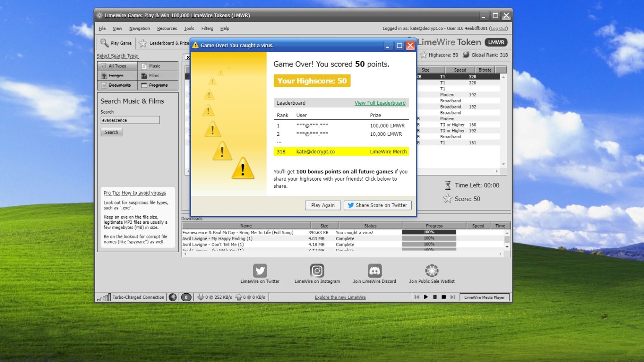Toggle the Documents search type
The width and height of the screenshot is (644, 362).
point(117,85)
